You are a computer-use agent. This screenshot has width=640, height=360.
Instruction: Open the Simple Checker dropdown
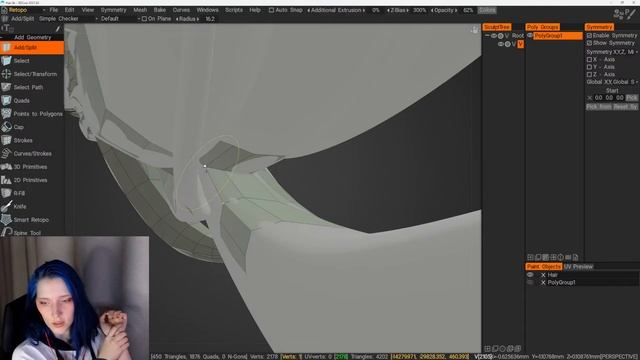tap(69, 19)
